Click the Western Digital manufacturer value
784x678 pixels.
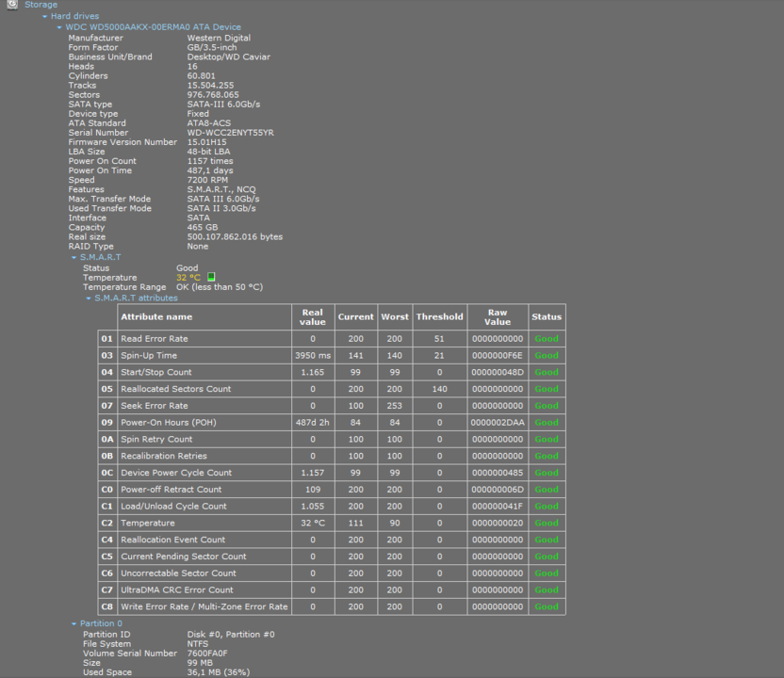click(219, 38)
